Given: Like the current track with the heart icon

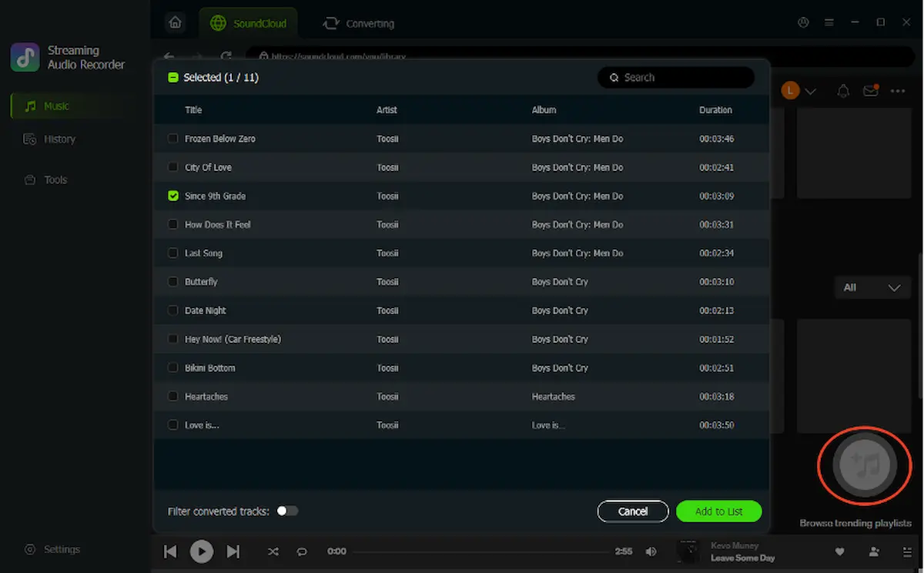Looking at the screenshot, I should tap(840, 551).
